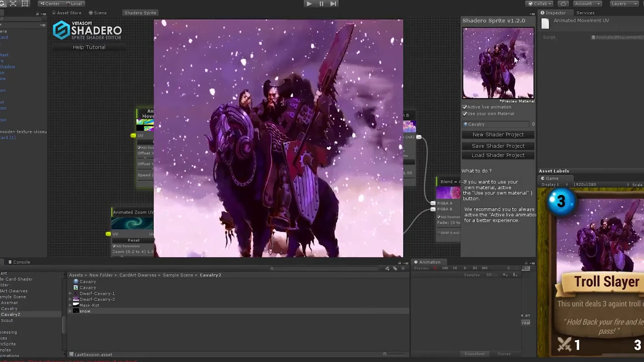This screenshot has width=644, height=362.
Task: Select the snow texture thumbnail
Action: 76,311
